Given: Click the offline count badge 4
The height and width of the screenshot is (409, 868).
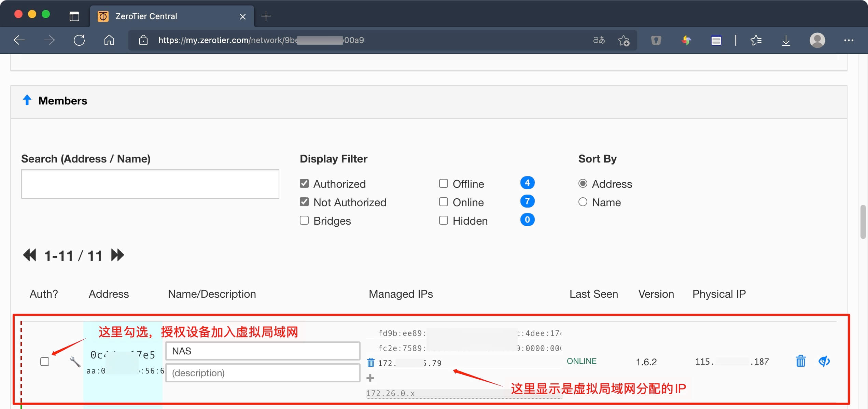Looking at the screenshot, I should [x=527, y=183].
